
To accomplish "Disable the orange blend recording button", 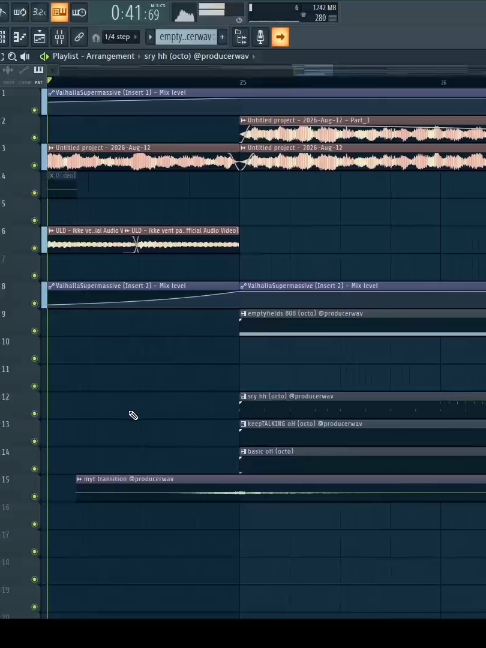I will pos(60,12).
